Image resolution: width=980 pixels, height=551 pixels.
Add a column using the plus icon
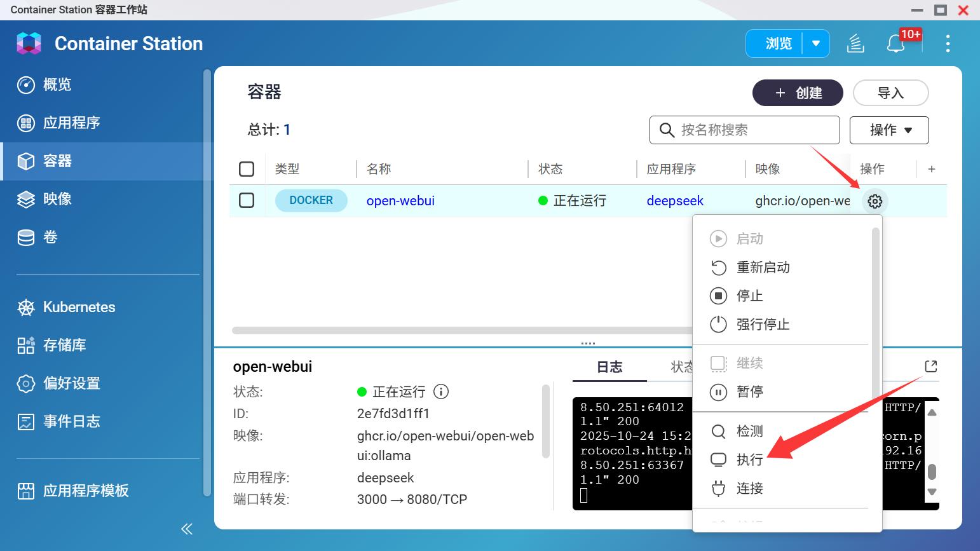click(932, 169)
